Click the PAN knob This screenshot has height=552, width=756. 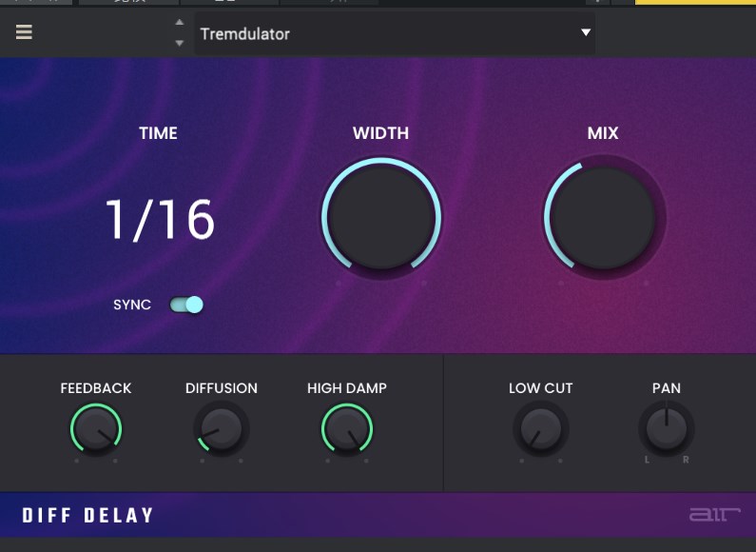(666, 429)
